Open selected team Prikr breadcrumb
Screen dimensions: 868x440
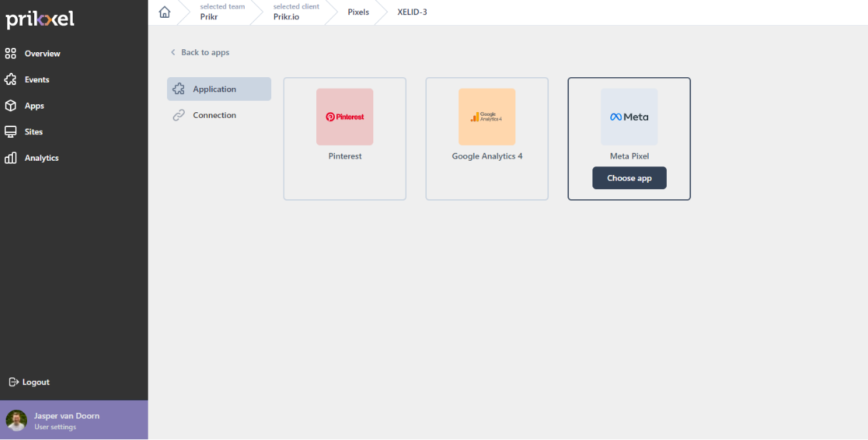(x=222, y=12)
